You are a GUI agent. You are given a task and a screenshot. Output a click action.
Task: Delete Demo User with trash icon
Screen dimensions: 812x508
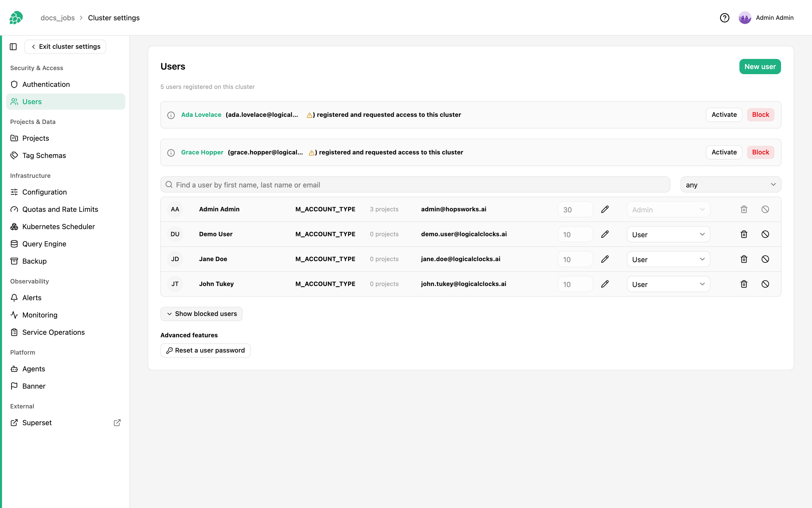[x=744, y=234]
